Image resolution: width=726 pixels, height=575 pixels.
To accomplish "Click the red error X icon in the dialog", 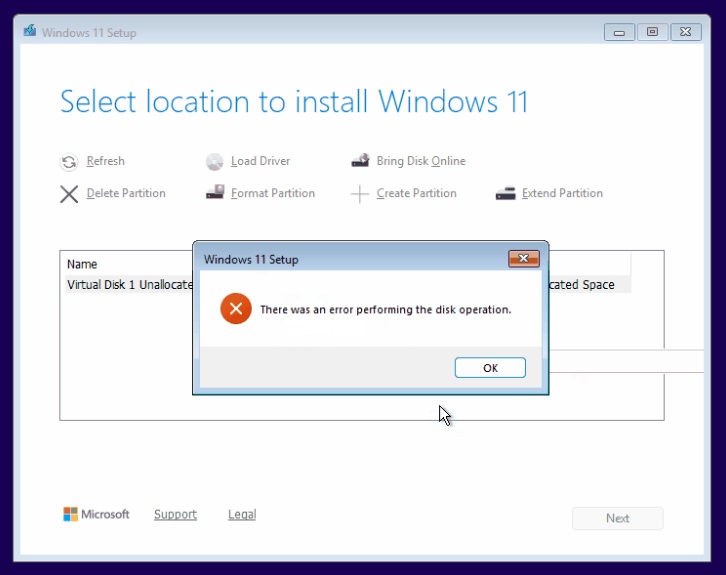I will 236,308.
